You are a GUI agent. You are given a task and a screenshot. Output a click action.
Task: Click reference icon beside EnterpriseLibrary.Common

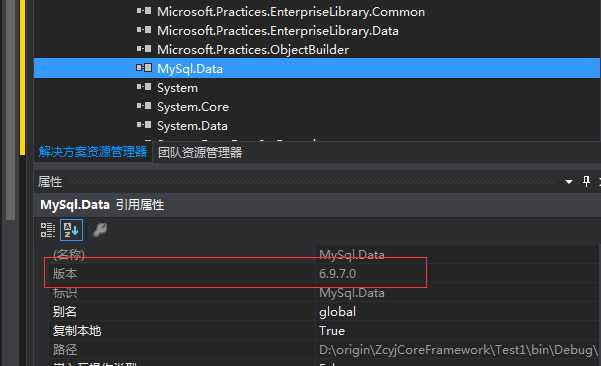coord(144,11)
